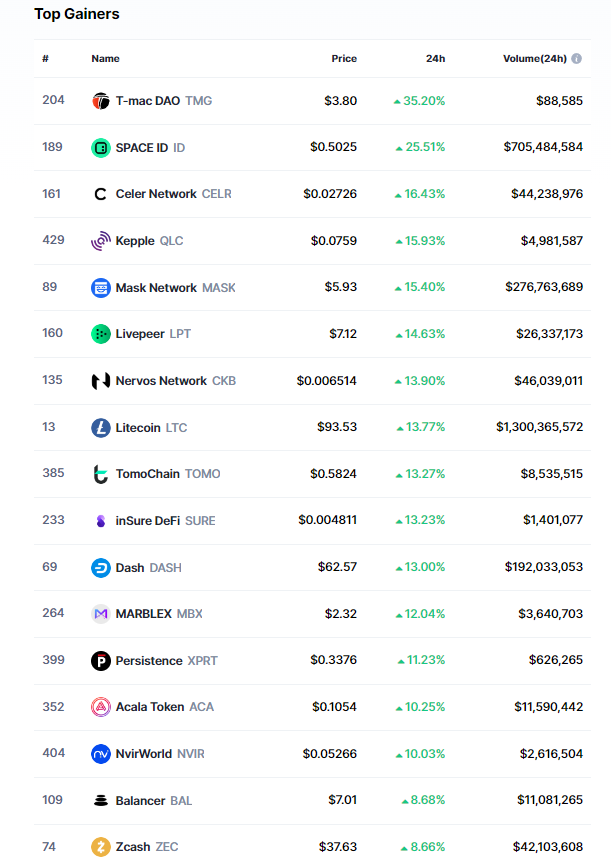Image resolution: width=611 pixels, height=863 pixels.
Task: Click the Volume(24h) info icon
Action: click(x=577, y=59)
